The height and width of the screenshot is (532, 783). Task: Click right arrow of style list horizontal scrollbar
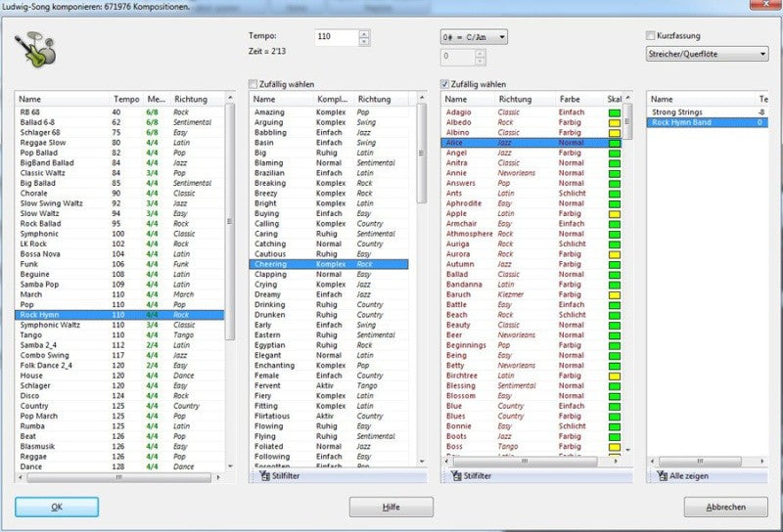tap(218, 477)
